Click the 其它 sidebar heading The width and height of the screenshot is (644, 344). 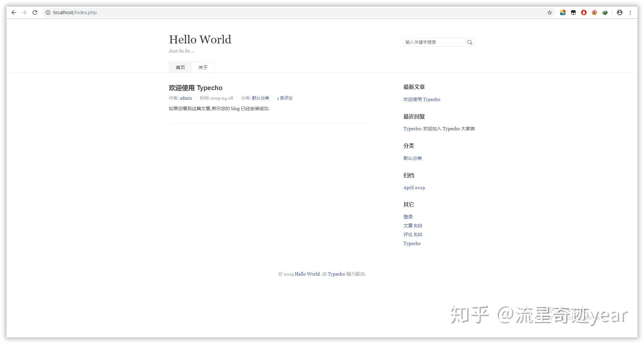click(x=409, y=205)
